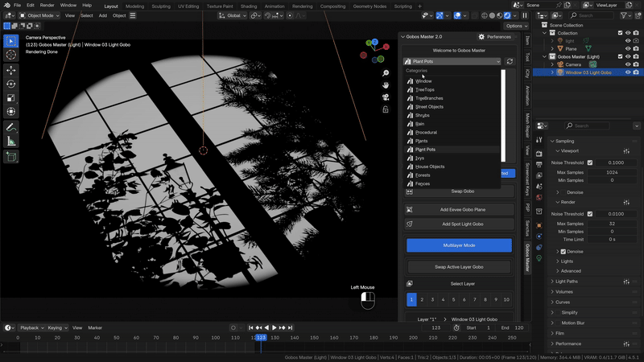Enable the Motion Blur checkbox
Viewport: 644px width, 362px height.
tap(557, 323)
